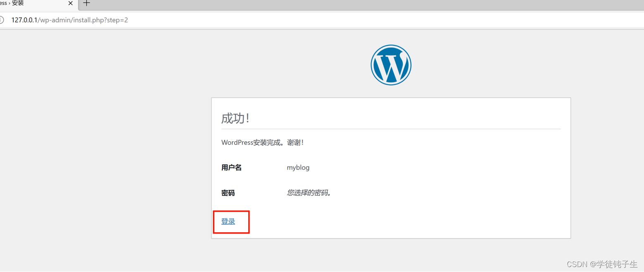Screen dimensions: 644x272
Task: Click the address bar URL 127.0.0.1/wp-admin/install.php
Action: pos(69,20)
